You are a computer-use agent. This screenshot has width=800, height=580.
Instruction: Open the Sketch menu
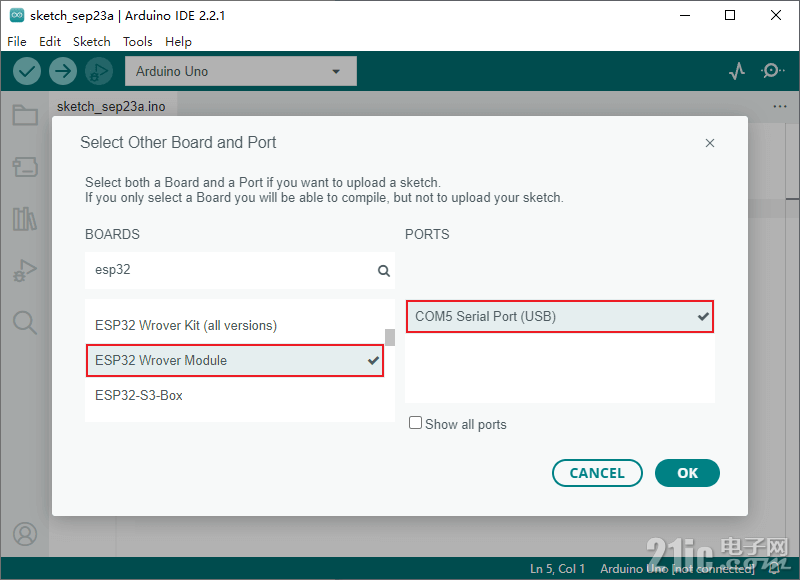coord(92,41)
